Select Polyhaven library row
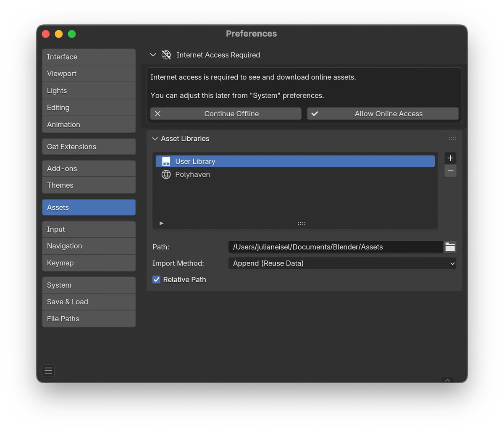Viewport: 504px width, 431px height. tap(295, 174)
